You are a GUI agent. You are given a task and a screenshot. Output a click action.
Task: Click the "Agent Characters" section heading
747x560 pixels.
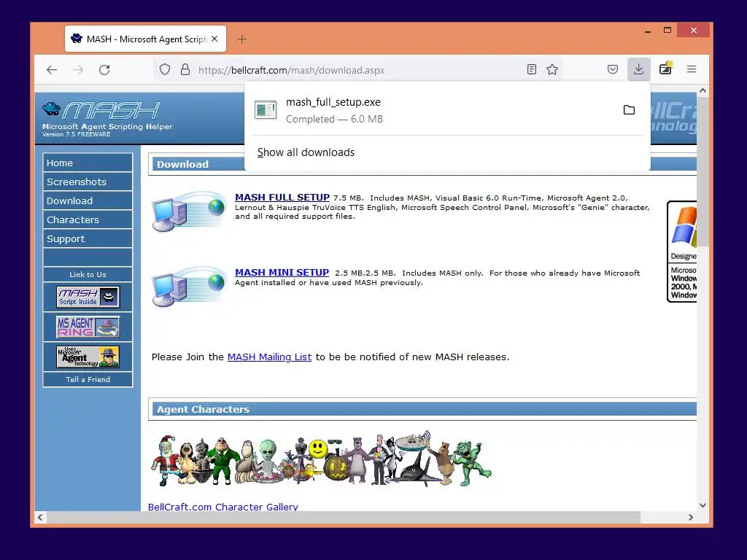point(203,409)
